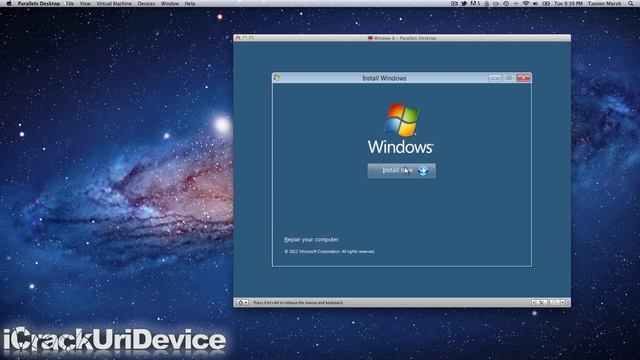Minimize the Install Windows dialog
Viewport: 640px width, 360px height.
pos(495,78)
